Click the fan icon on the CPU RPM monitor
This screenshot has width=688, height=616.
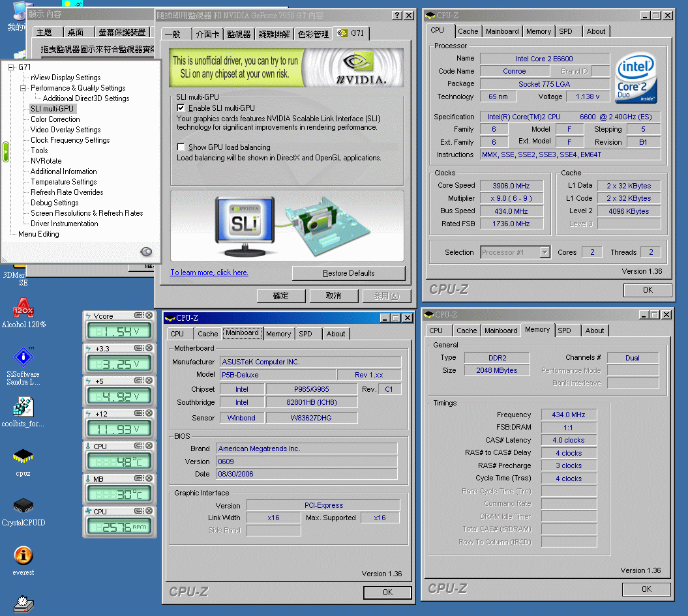[x=88, y=511]
